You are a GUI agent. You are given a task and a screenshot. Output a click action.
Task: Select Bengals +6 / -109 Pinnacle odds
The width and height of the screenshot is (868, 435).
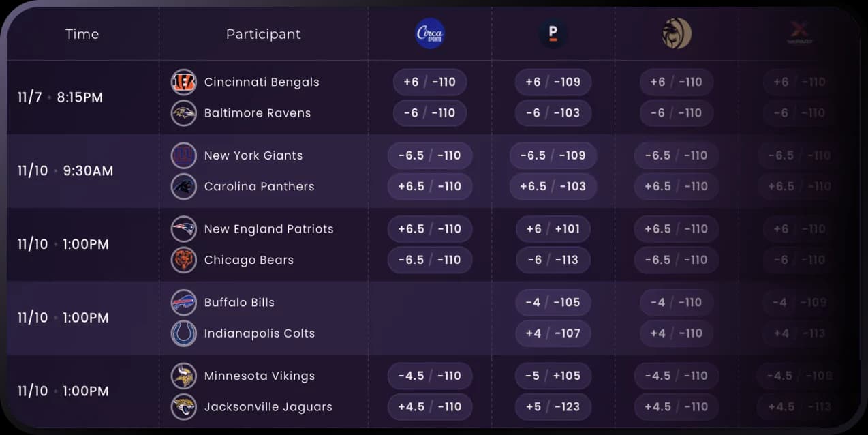(553, 82)
